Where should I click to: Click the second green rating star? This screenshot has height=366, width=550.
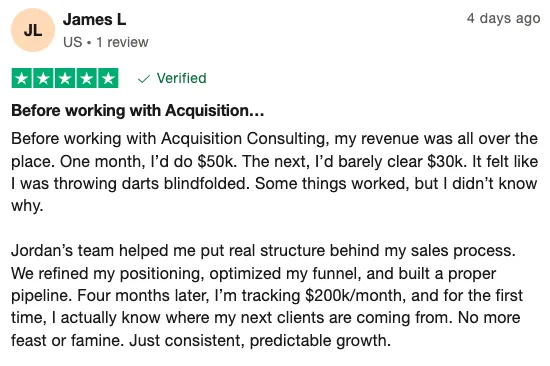(43, 78)
